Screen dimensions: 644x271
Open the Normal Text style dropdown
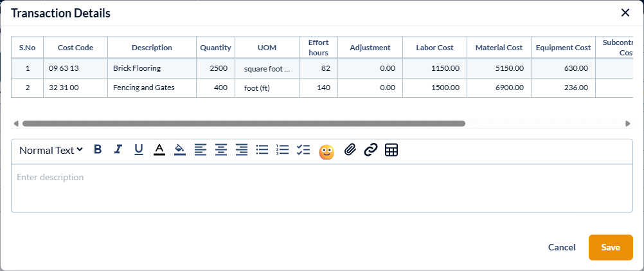click(x=51, y=150)
